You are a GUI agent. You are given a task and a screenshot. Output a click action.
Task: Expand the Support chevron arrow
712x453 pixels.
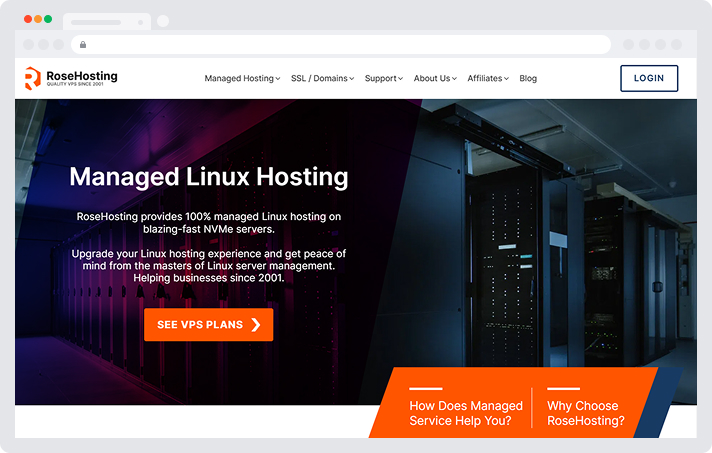pyautogui.click(x=400, y=79)
